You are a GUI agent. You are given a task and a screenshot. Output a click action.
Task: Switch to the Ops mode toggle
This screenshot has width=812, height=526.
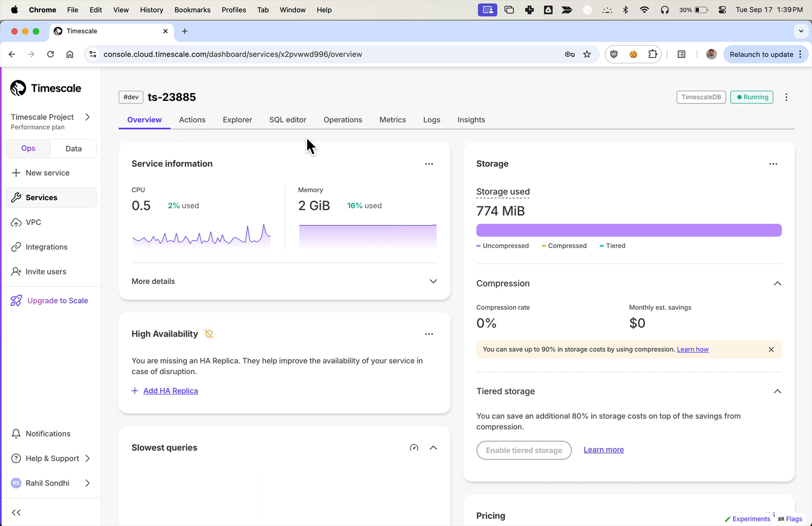(28, 149)
